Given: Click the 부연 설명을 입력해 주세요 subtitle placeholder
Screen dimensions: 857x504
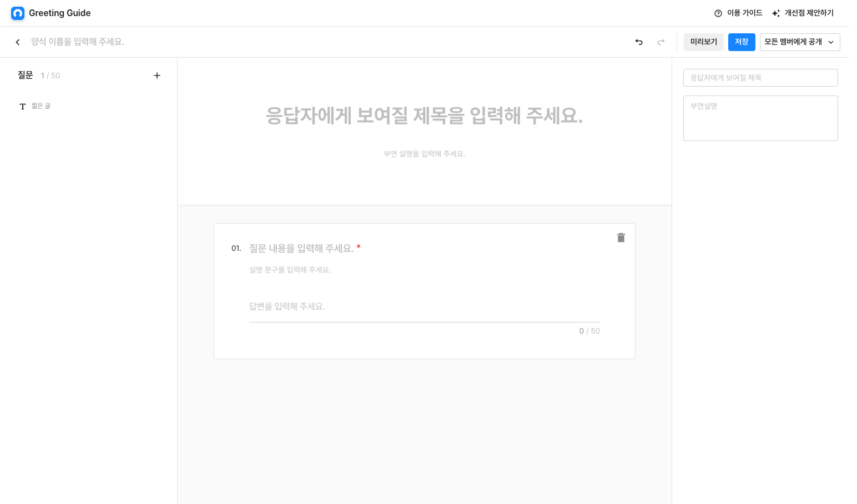Looking at the screenshot, I should pyautogui.click(x=425, y=154).
